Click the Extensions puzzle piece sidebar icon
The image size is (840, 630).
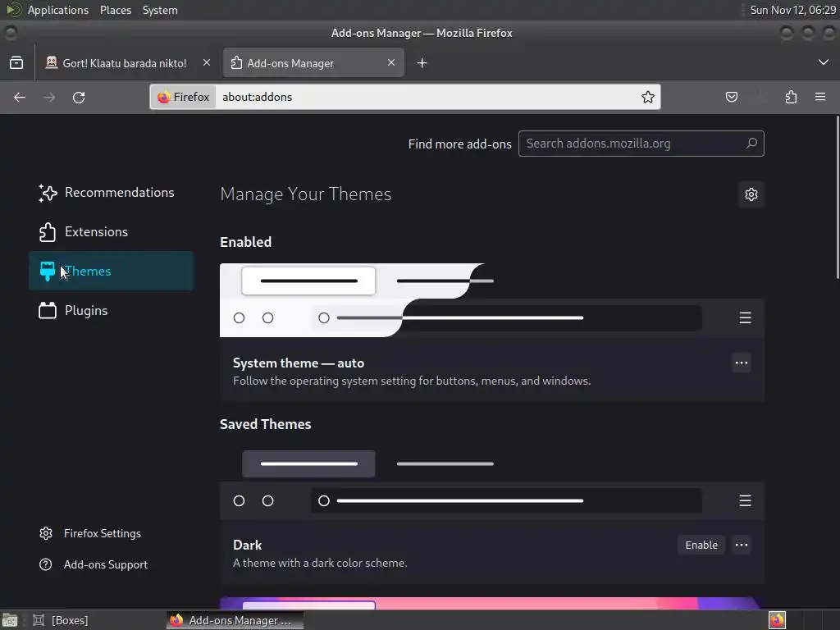pyautogui.click(x=47, y=232)
